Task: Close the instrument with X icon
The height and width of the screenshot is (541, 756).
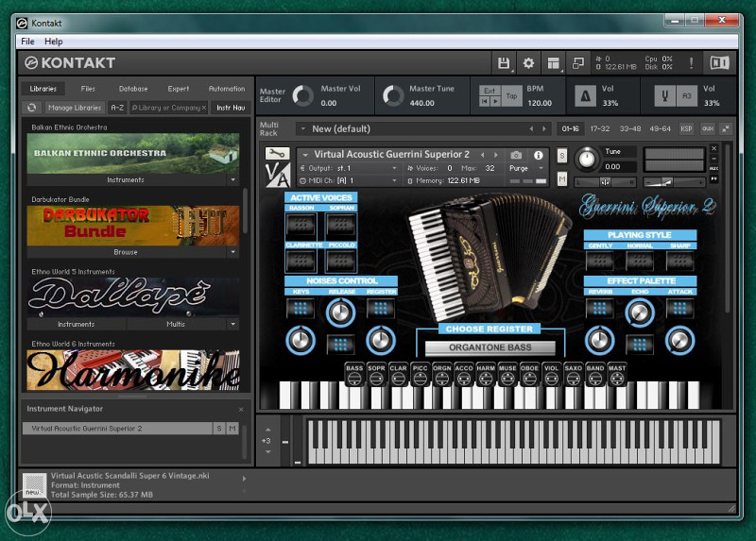Action: click(x=714, y=148)
